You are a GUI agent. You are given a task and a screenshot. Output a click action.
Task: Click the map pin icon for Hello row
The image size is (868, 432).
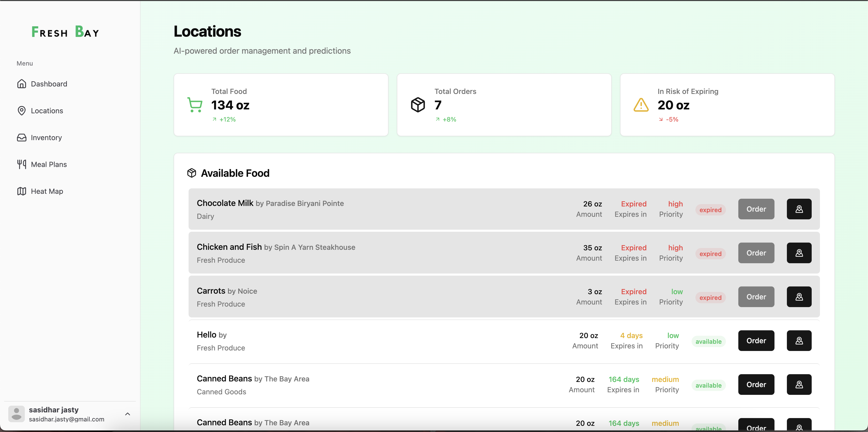(x=799, y=340)
